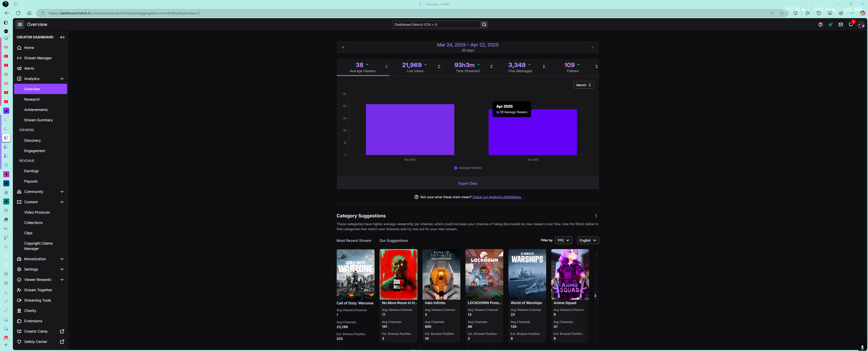The image size is (868, 351).
Task: Open the inbox mail icon
Action: click(840, 24)
